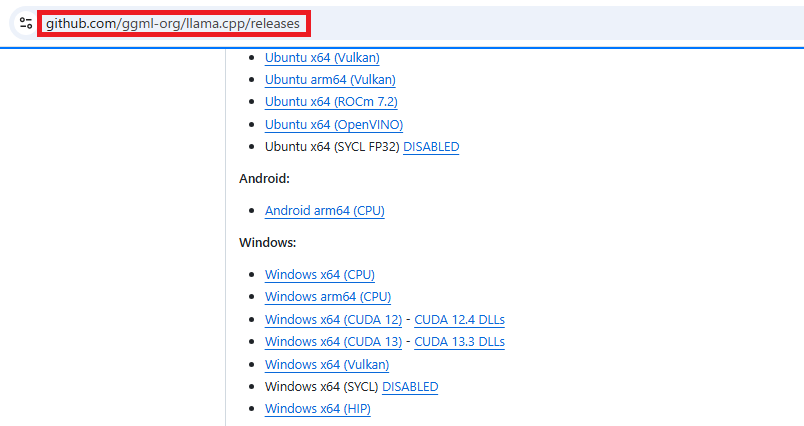Follow the DISABLED link beside Ubuntu x64 (SYCL FP32)
The image size is (804, 426).
click(x=431, y=147)
